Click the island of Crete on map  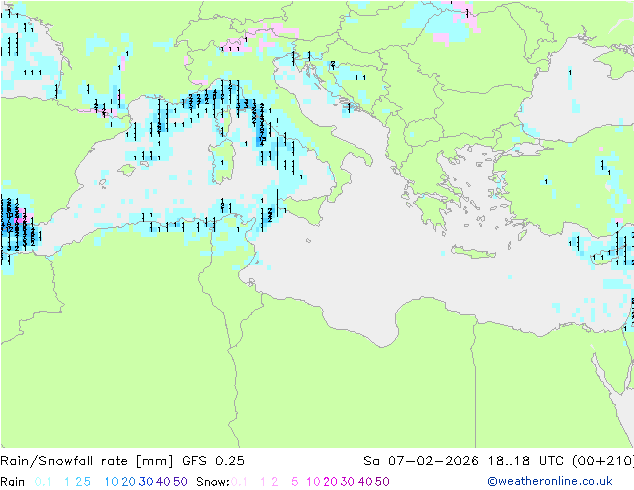click(473, 252)
